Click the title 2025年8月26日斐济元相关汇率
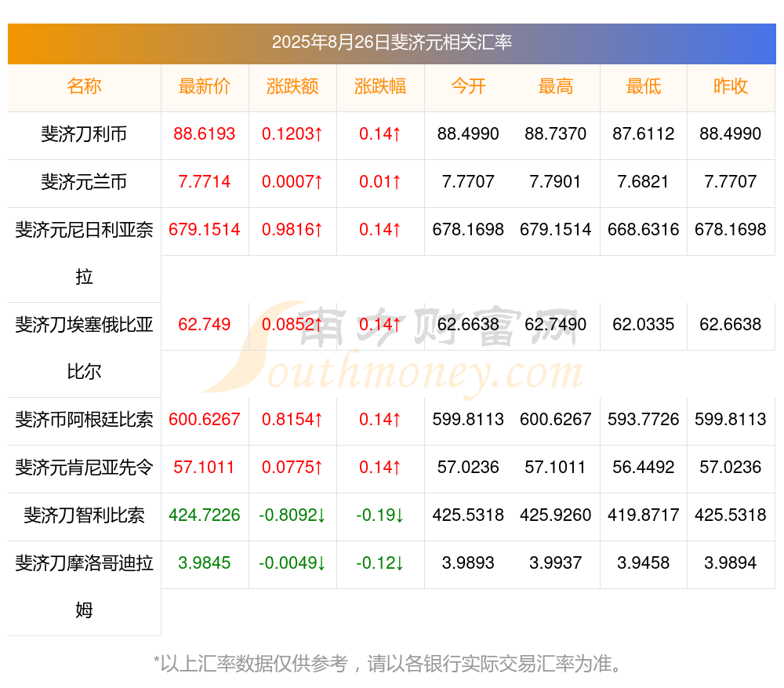The width and height of the screenshot is (784, 688). click(391, 42)
